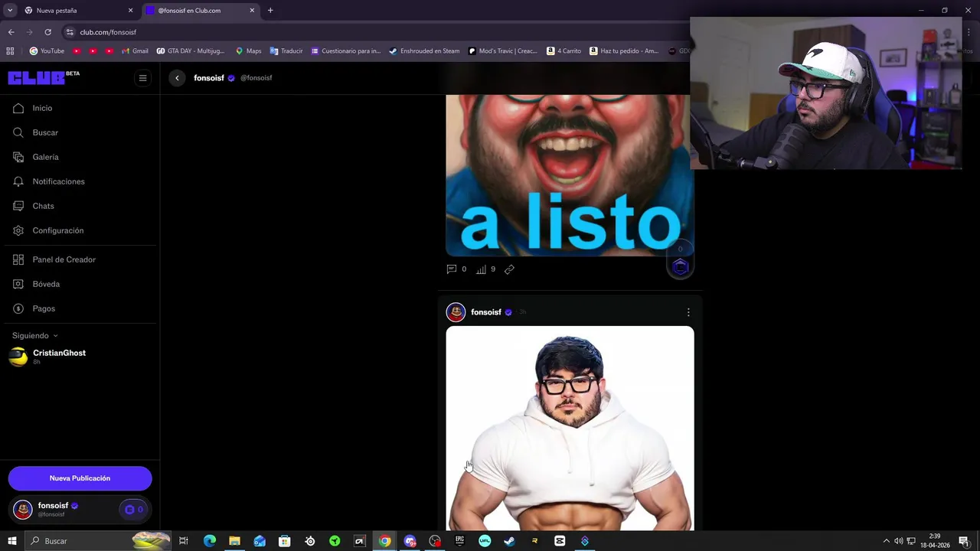Open the Haz tu pedido Amazon bookmark
Screen dimensions: 980x551
click(x=624, y=51)
